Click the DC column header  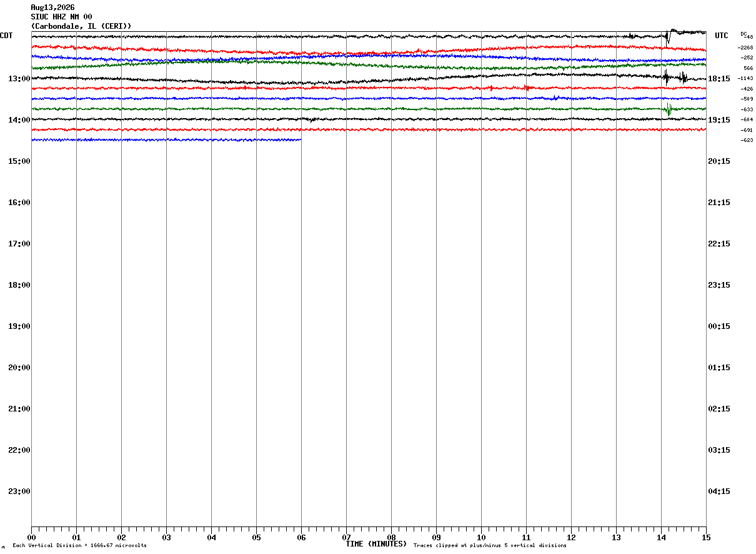744,34
